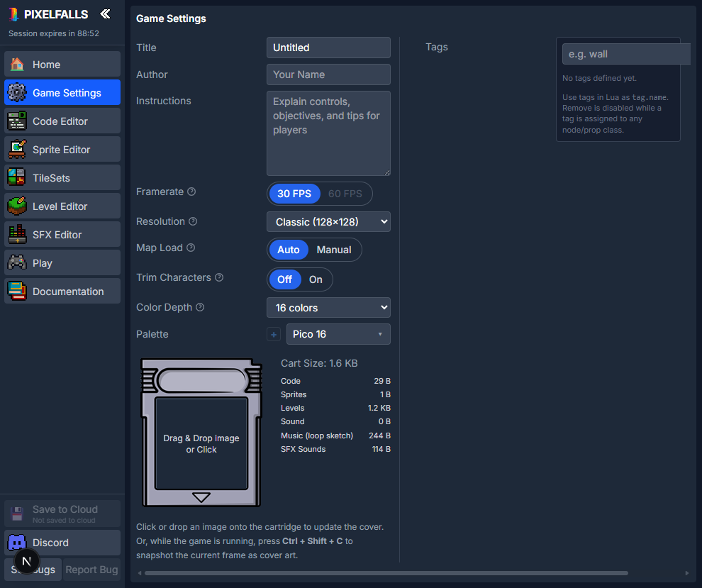Switch framerate to 60 FPS
Image resolution: width=702 pixels, height=588 pixels.
[x=345, y=194]
